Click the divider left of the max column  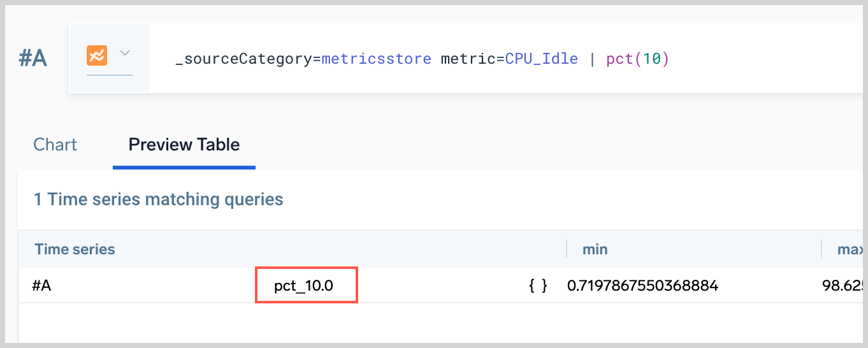[821, 249]
